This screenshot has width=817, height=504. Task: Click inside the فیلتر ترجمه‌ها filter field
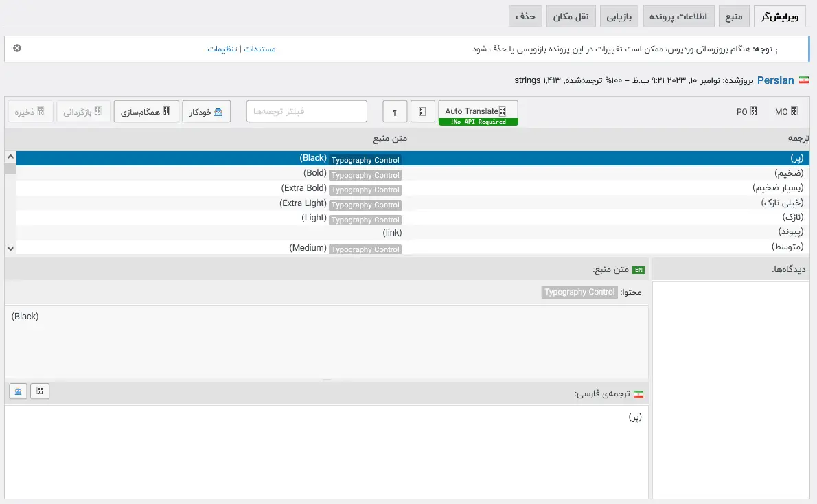(x=306, y=111)
